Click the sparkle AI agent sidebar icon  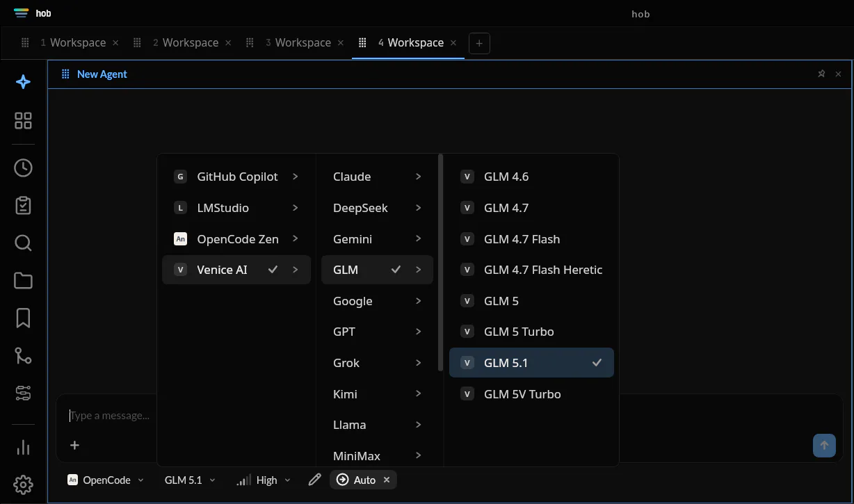pyautogui.click(x=23, y=82)
